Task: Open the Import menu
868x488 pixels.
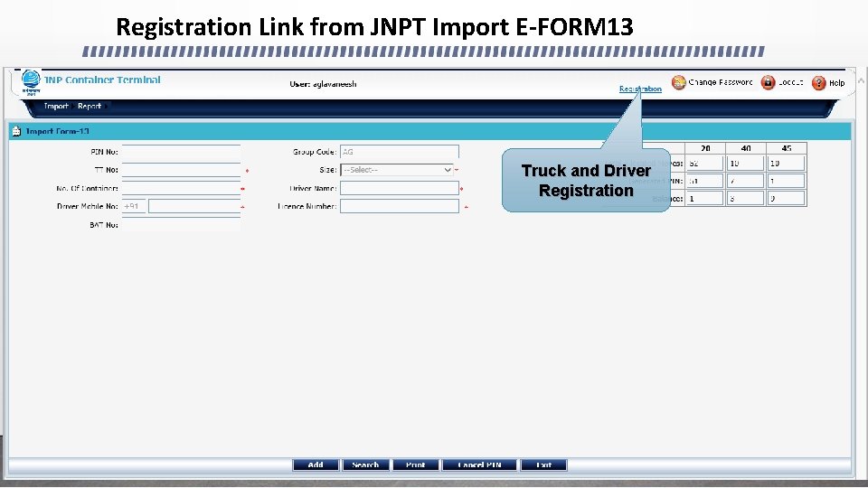Action: (x=56, y=106)
